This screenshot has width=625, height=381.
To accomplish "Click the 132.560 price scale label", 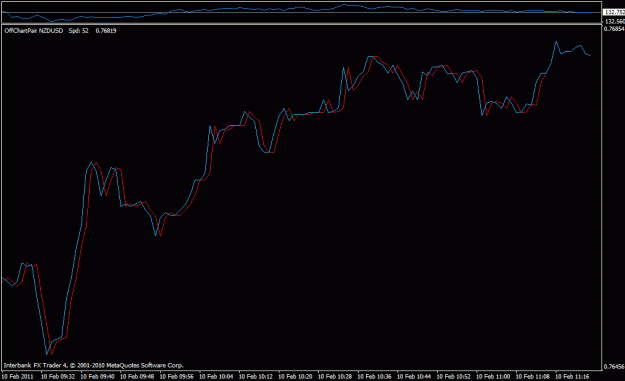I will pyautogui.click(x=615, y=22).
